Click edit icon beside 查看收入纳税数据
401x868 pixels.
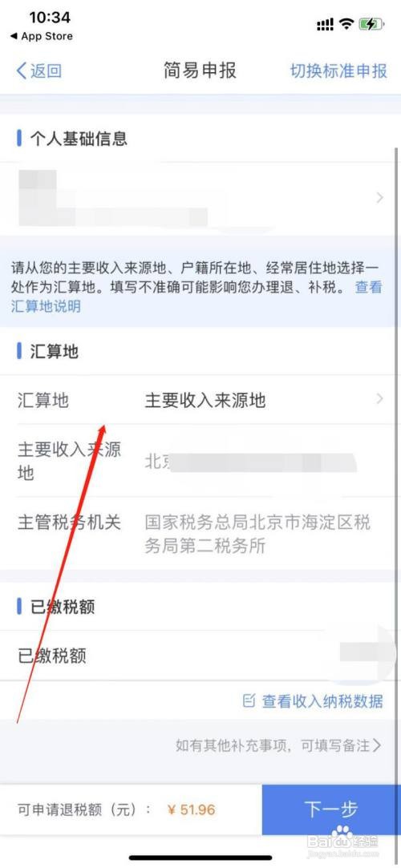click(x=249, y=700)
